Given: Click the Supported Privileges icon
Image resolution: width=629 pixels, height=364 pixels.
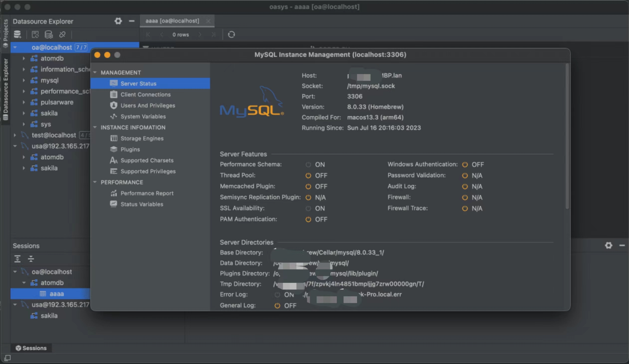Looking at the screenshot, I should coord(113,171).
